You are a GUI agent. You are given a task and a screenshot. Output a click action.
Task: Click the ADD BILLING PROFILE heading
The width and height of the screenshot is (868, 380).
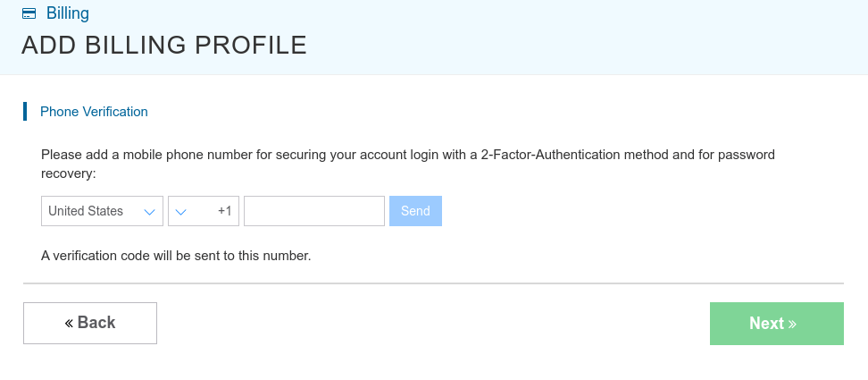click(x=163, y=46)
